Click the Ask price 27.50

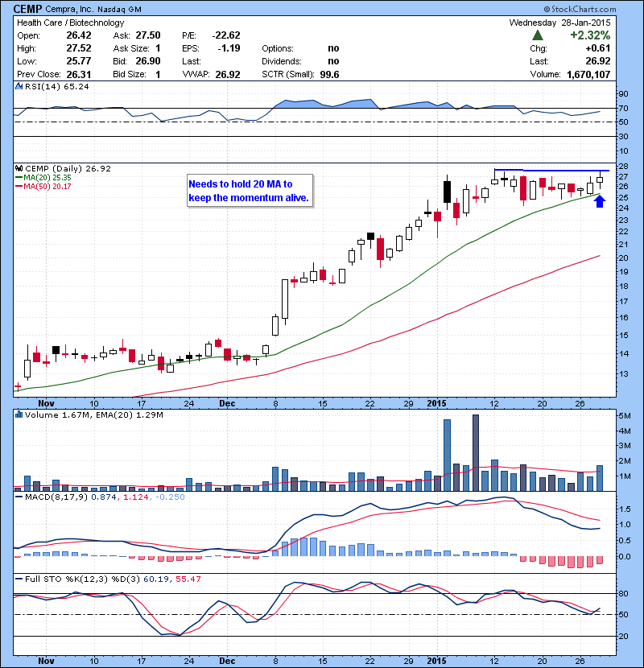click(148, 35)
